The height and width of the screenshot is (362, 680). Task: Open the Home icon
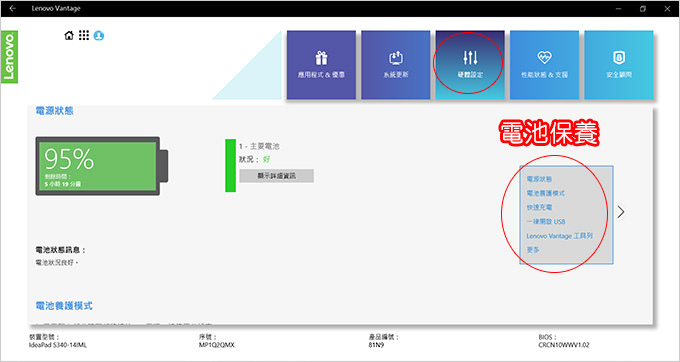[69, 36]
